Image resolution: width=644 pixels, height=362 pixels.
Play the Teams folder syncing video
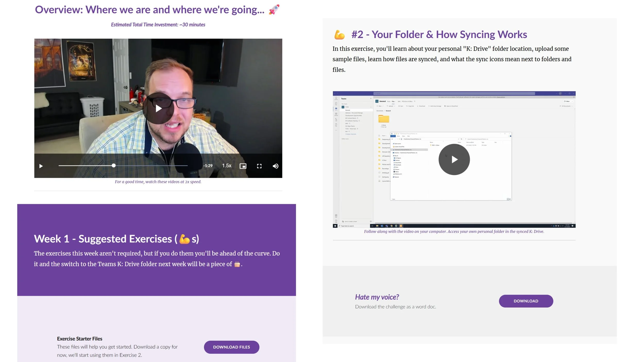(454, 159)
